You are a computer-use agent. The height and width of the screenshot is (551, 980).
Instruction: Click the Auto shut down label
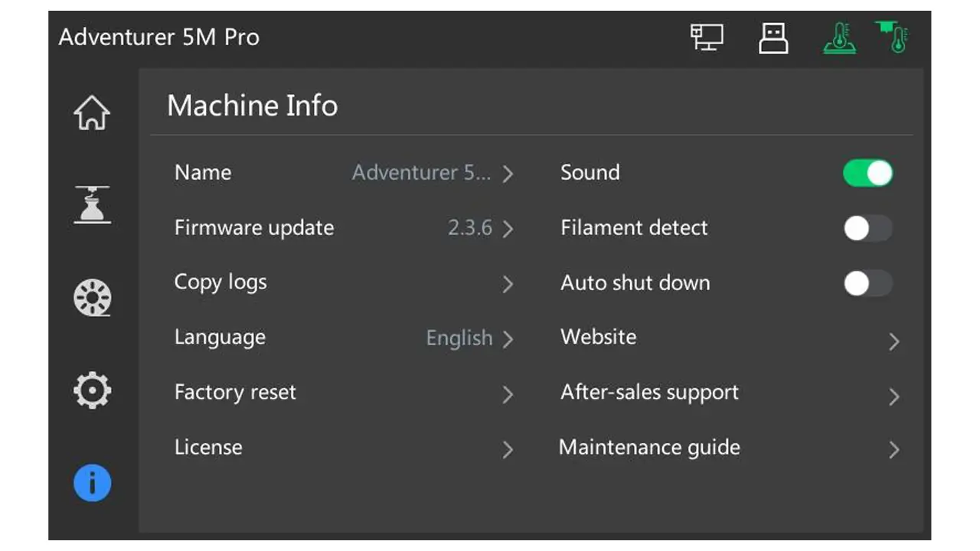[x=635, y=283]
